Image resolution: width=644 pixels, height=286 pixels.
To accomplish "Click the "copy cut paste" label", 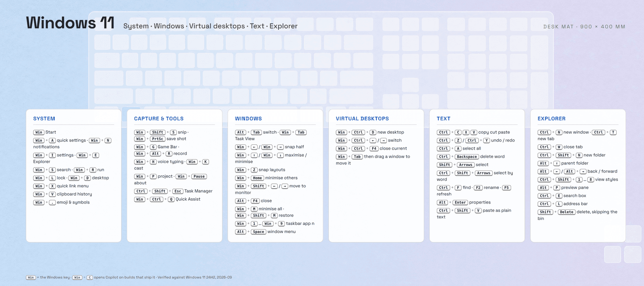I will [x=494, y=132].
